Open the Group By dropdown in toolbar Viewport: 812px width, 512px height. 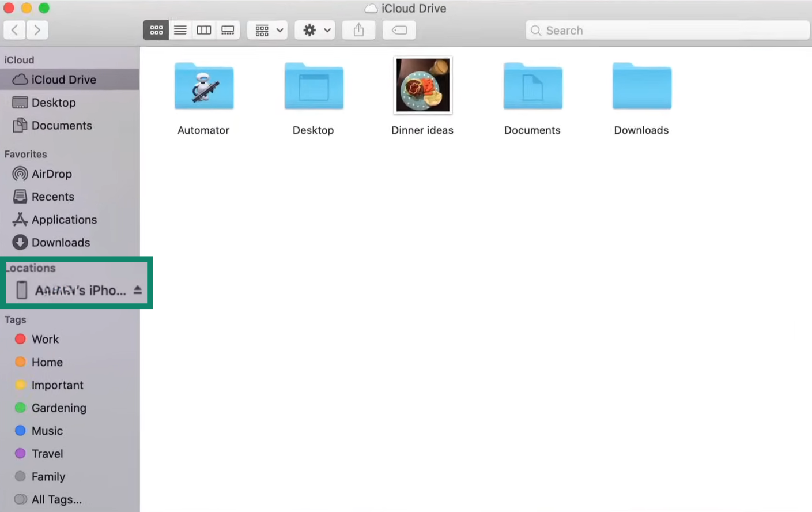click(267, 30)
